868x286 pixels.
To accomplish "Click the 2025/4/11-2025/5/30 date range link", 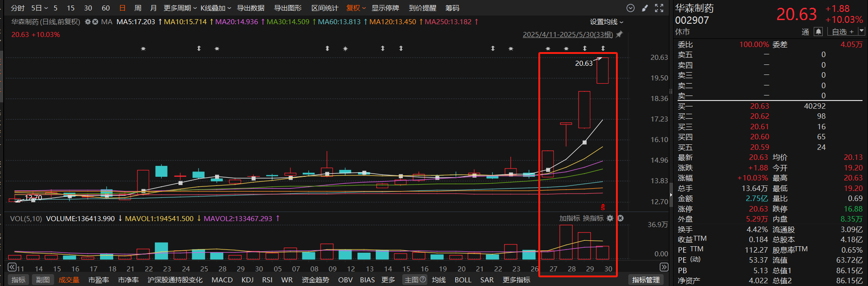I will click(568, 35).
